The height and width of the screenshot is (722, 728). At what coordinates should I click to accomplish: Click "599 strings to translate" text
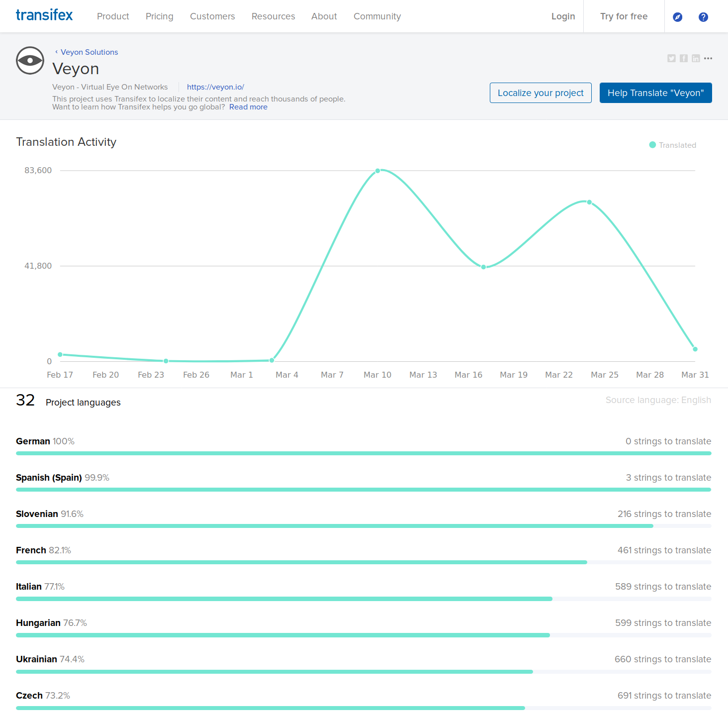point(663,623)
